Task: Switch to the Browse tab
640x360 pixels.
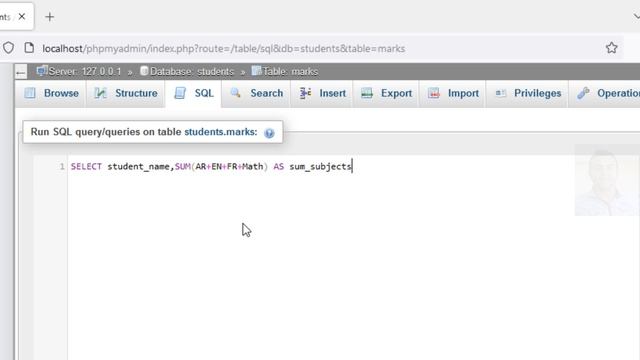Action: click(51, 93)
